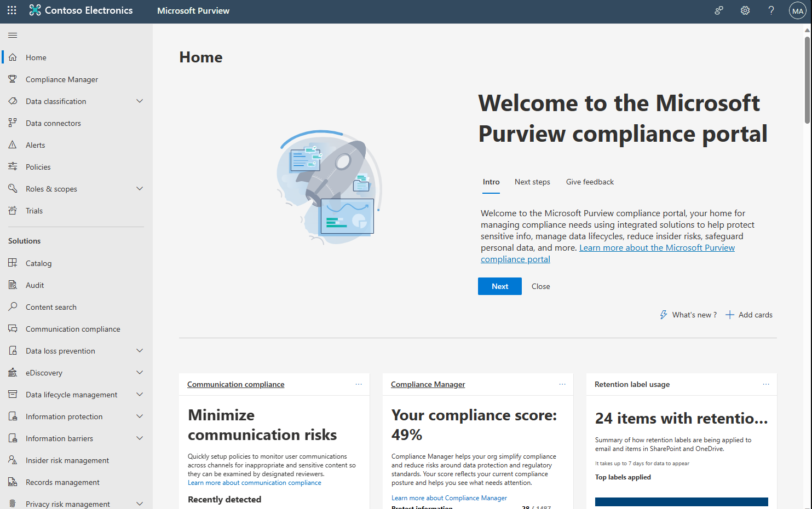Expand the Data classification chevron
The height and width of the screenshot is (509, 812).
point(140,101)
